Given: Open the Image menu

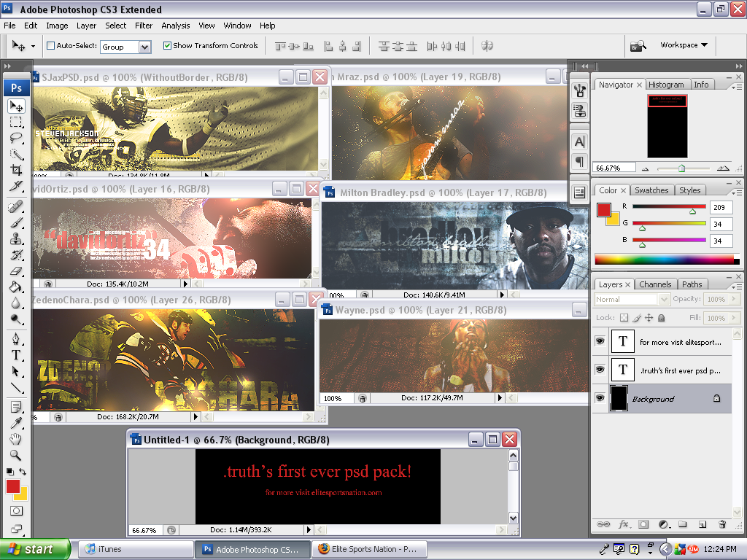Looking at the screenshot, I should 57,26.
